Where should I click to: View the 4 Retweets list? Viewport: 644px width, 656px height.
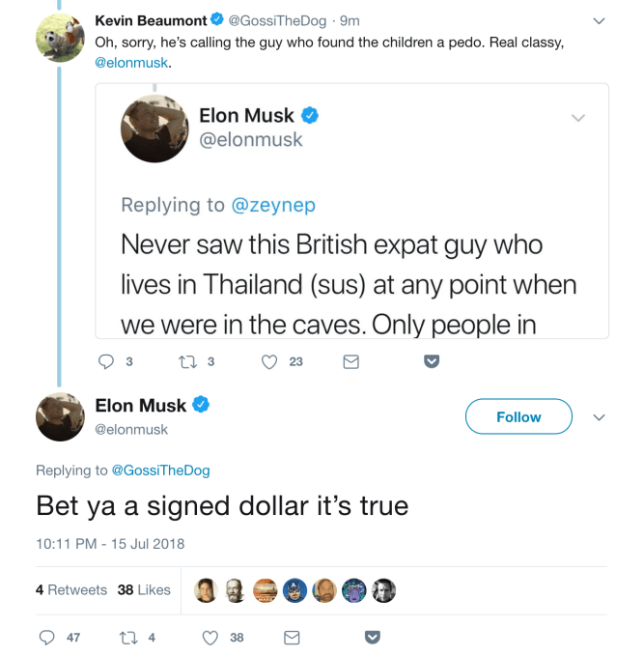[71, 589]
